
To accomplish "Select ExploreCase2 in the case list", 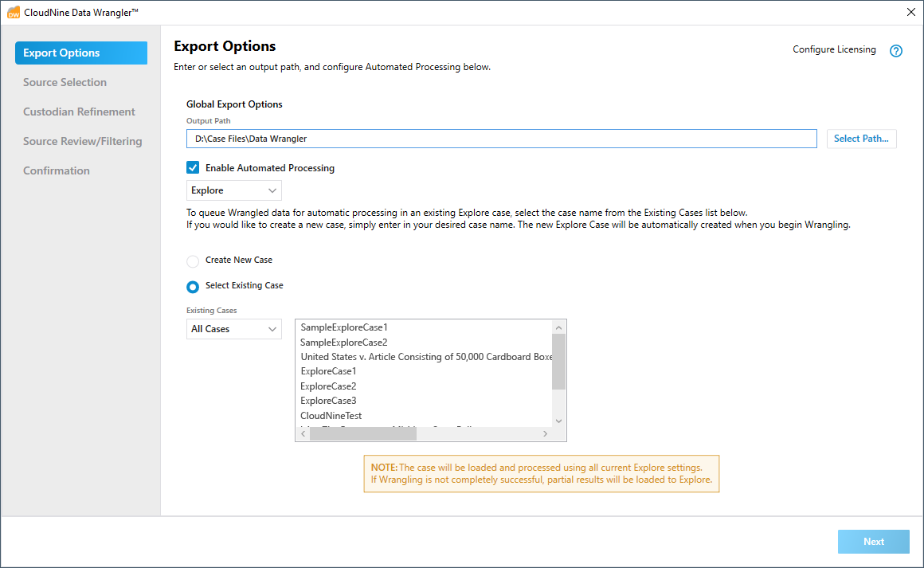I will pos(328,386).
